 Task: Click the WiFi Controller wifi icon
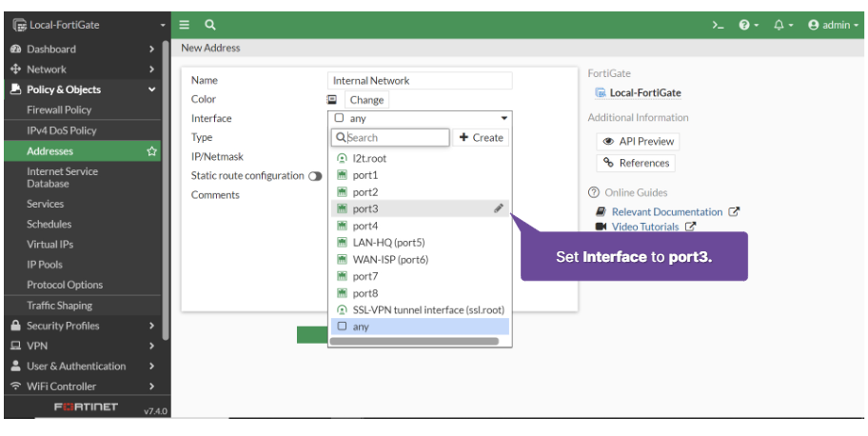(15, 386)
